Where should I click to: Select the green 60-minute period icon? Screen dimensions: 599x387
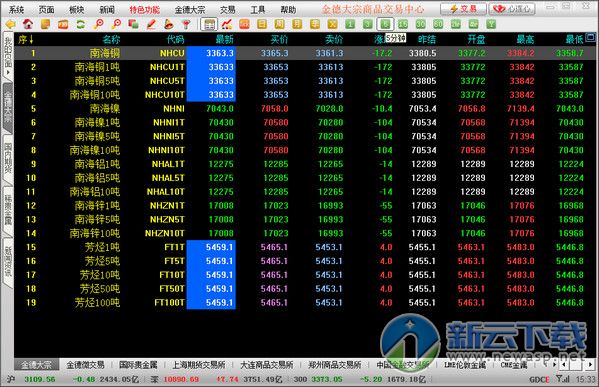click(438, 24)
